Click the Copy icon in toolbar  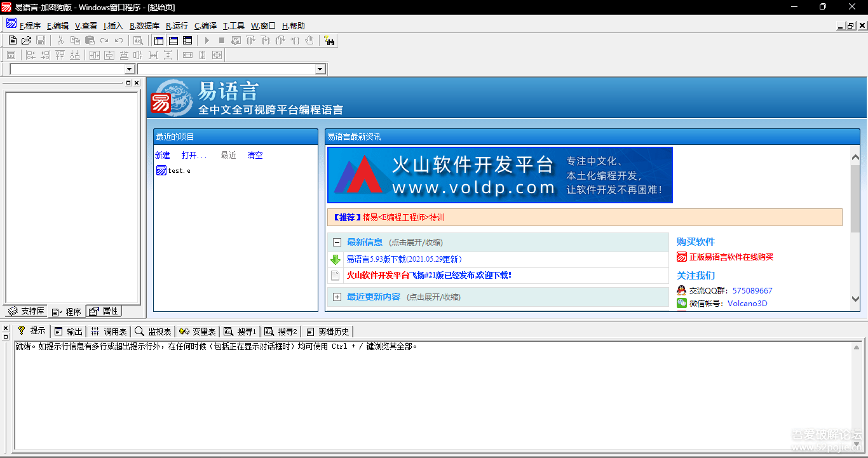pos(75,40)
